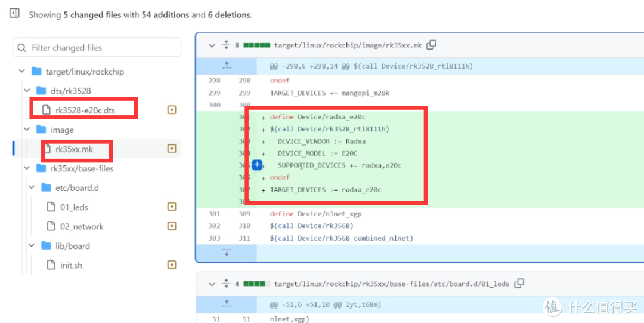
Task: Collapse the rk35xx.mk diff chevron
Action: (x=212, y=45)
